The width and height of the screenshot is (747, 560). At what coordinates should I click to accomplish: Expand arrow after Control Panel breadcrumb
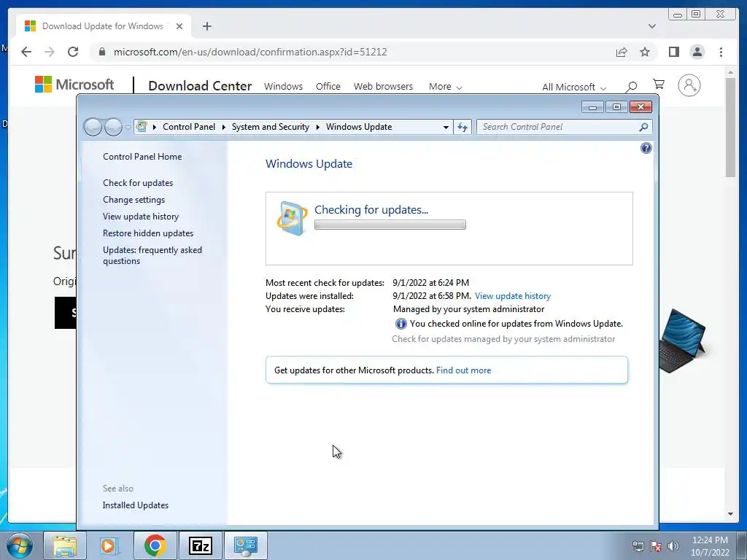(x=223, y=127)
